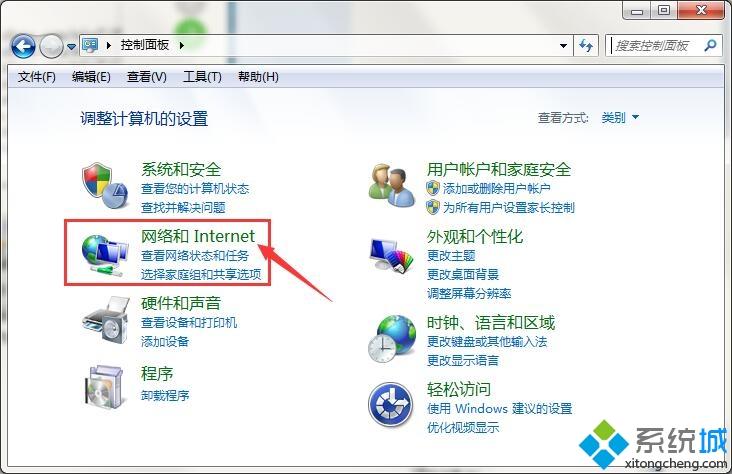Open the User Accounts people icon
732x474 pixels.
point(391,186)
